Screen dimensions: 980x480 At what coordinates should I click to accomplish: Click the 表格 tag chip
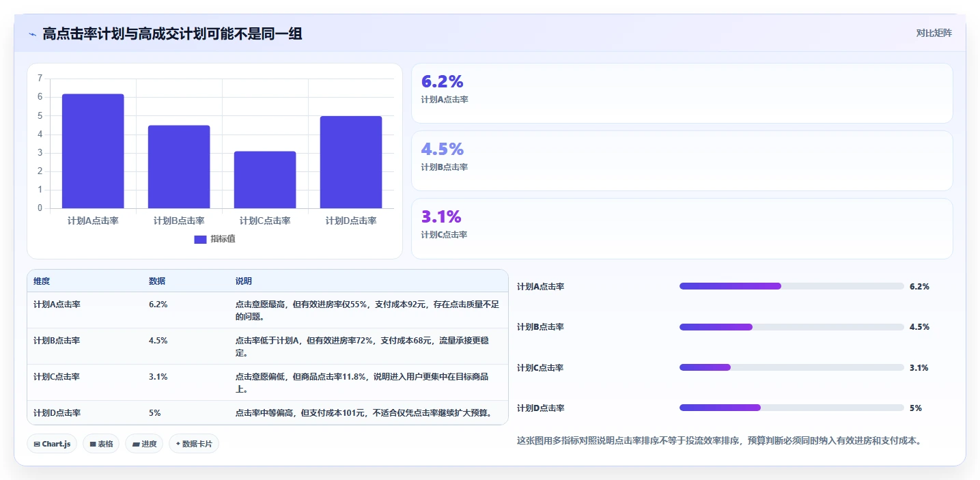(101, 444)
